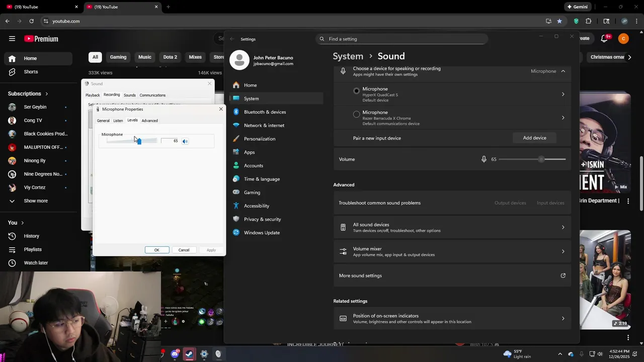Click the Find a setting search box
The height and width of the screenshot is (362, 644).
click(x=402, y=39)
